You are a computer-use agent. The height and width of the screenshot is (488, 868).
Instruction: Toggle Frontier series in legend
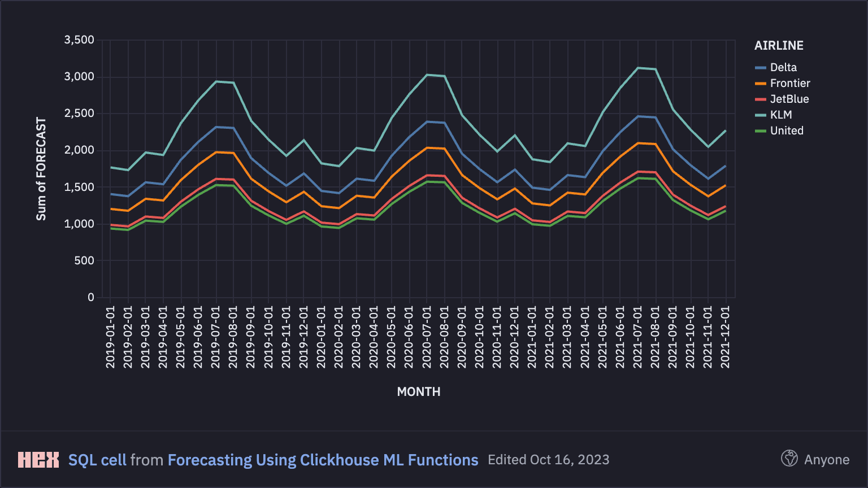(790, 83)
